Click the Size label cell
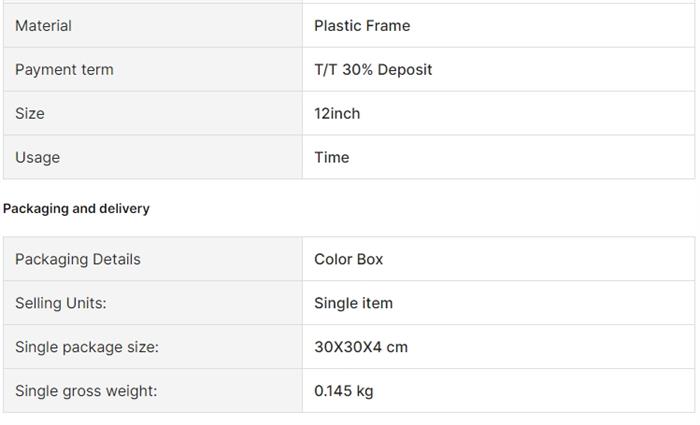The image size is (700, 425). click(153, 113)
